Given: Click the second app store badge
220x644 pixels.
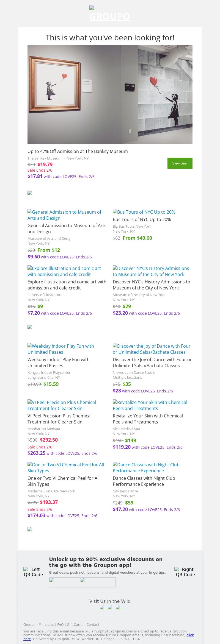Looking at the screenshot, I should (98, 582).
